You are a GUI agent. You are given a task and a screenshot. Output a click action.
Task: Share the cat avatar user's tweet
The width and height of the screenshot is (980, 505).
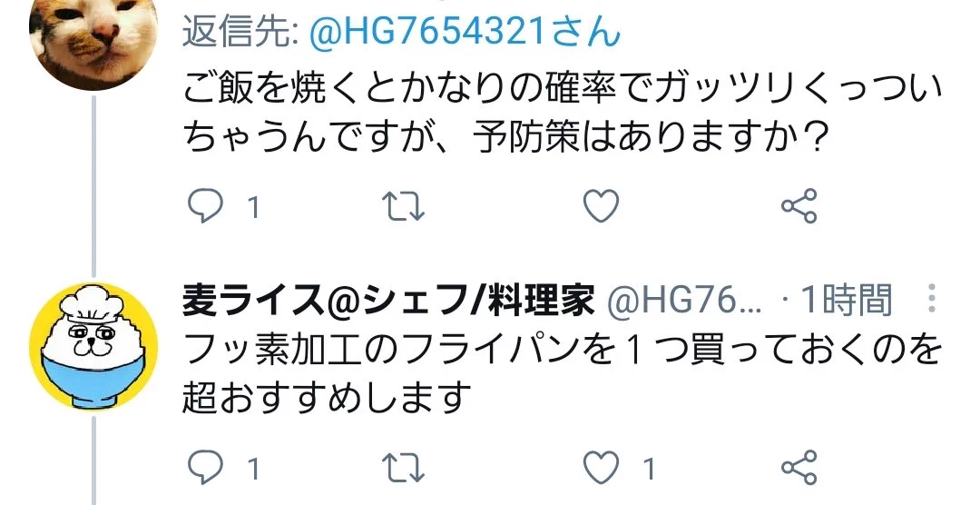pos(799,206)
